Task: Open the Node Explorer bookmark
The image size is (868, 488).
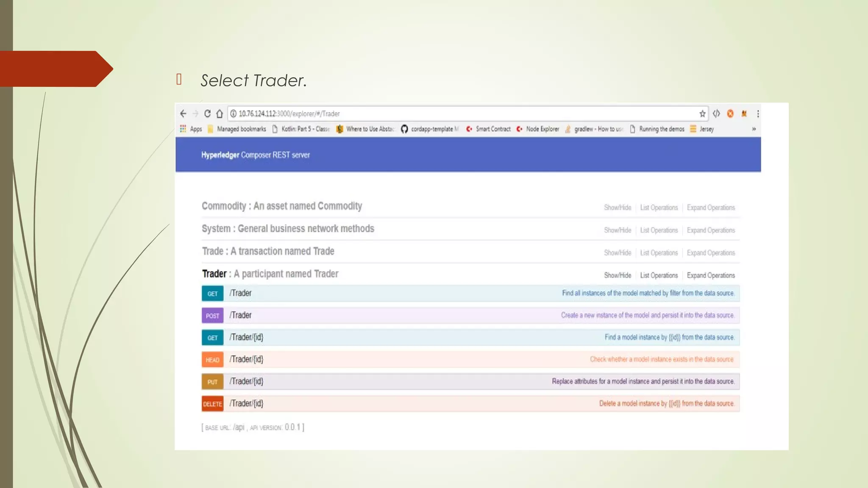Action: [537, 129]
